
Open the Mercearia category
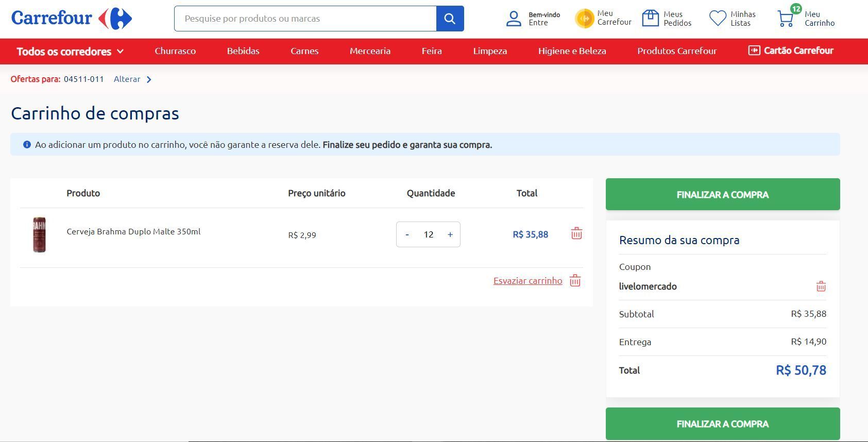click(x=370, y=51)
